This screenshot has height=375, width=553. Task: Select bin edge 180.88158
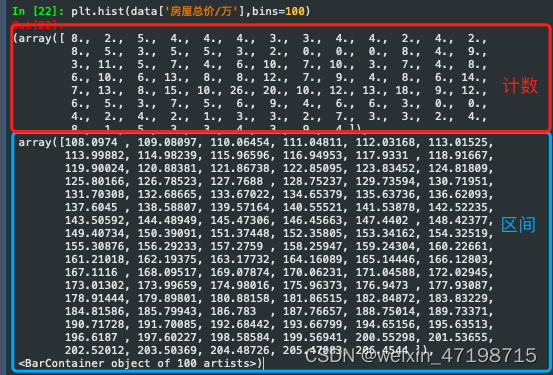click(x=240, y=298)
